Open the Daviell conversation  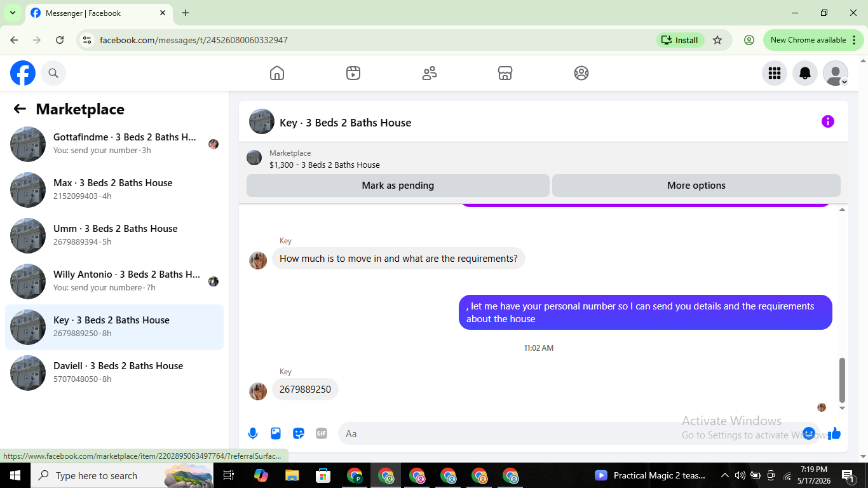point(114,373)
